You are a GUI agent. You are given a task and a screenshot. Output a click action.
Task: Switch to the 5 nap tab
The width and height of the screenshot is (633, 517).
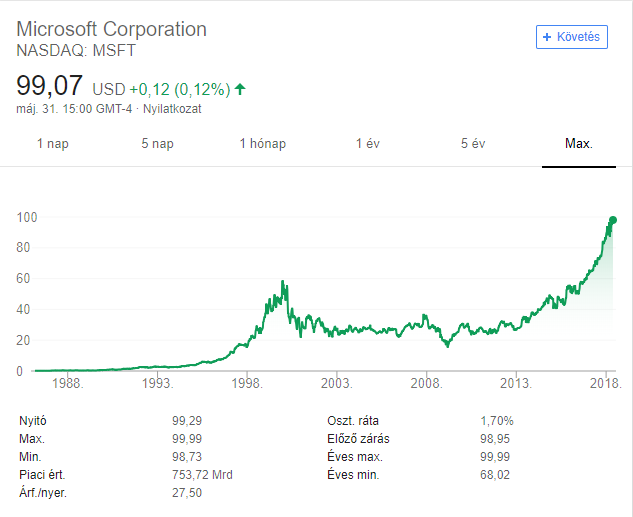(x=157, y=144)
